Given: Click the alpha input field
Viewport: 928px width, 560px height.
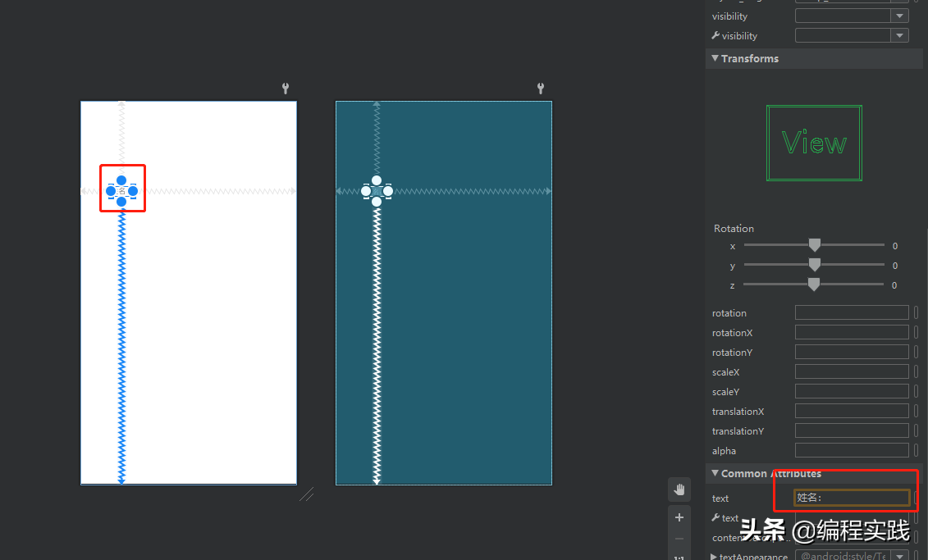Looking at the screenshot, I should [x=852, y=451].
